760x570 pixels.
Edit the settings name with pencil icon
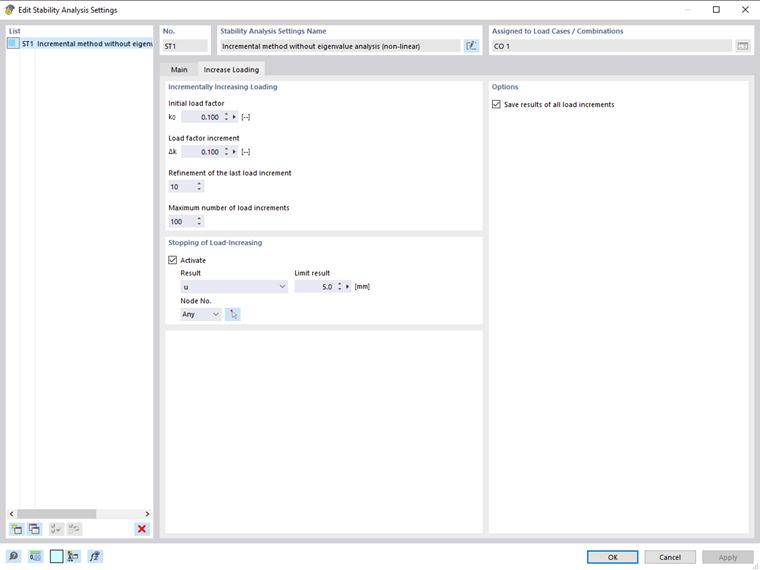coord(471,46)
